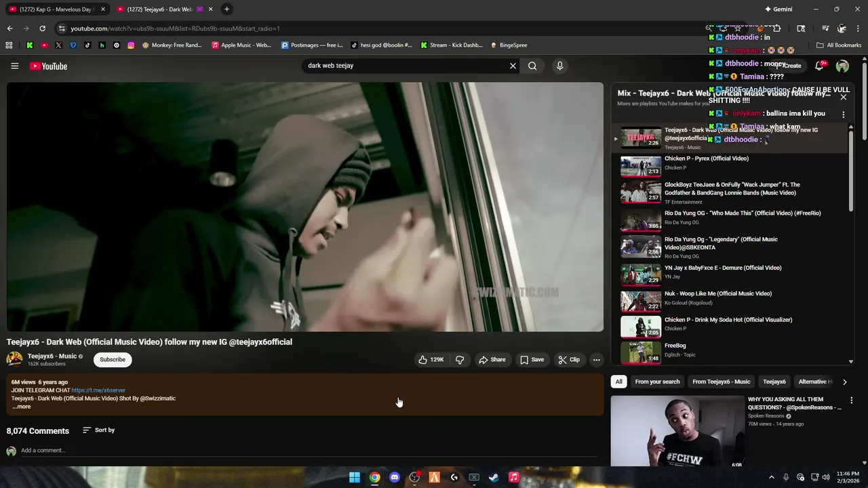This screenshot has height=488, width=868.
Task: Open Discord from taskbar
Action: [395, 477]
